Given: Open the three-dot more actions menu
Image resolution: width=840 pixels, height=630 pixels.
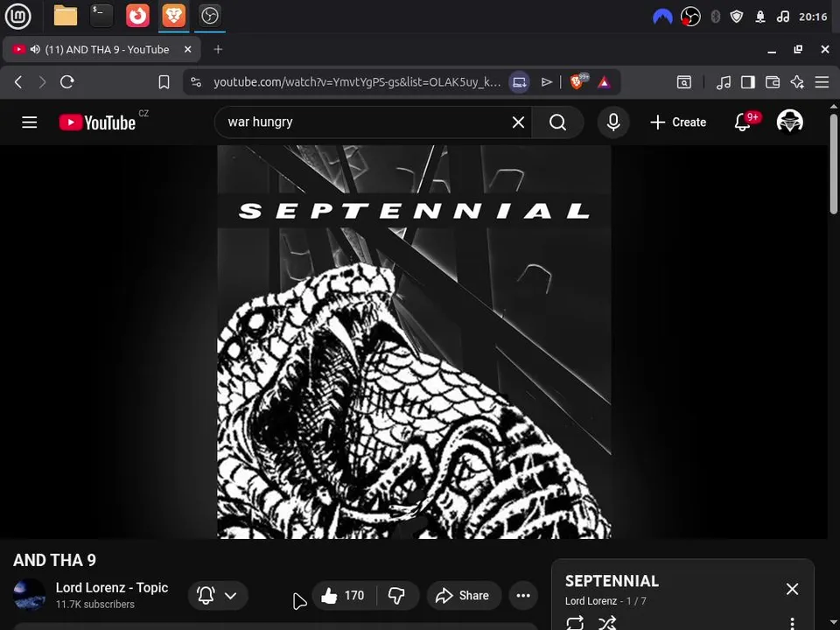Looking at the screenshot, I should [523, 595].
